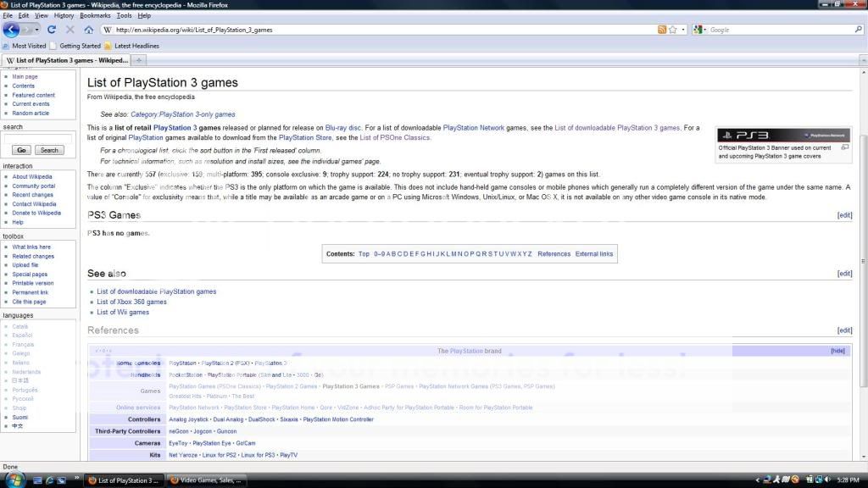Click the browser Back arrow button
This screenshot has height=488, width=868.
click(x=12, y=30)
